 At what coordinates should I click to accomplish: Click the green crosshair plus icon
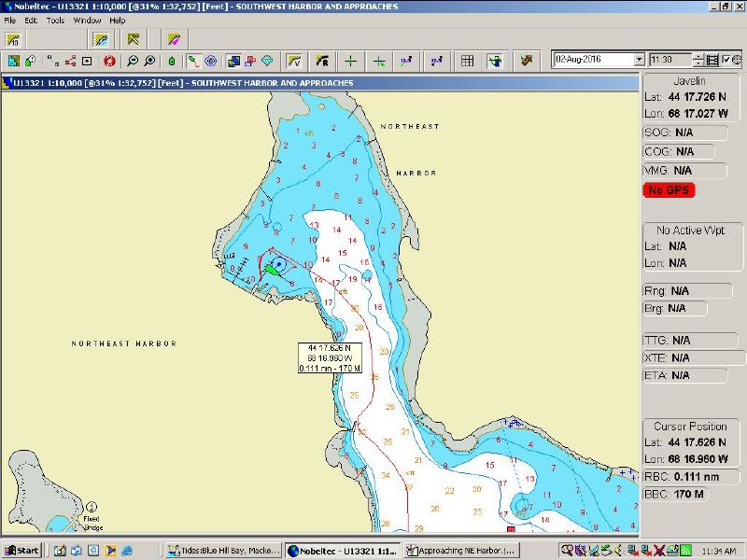[x=350, y=61]
